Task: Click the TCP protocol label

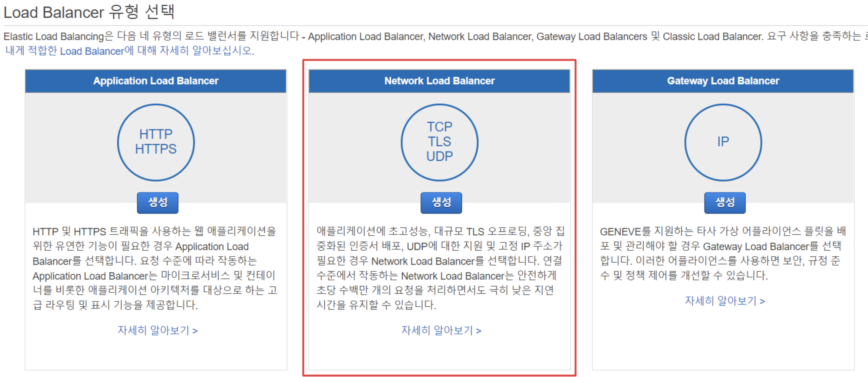Action: pyautogui.click(x=439, y=127)
